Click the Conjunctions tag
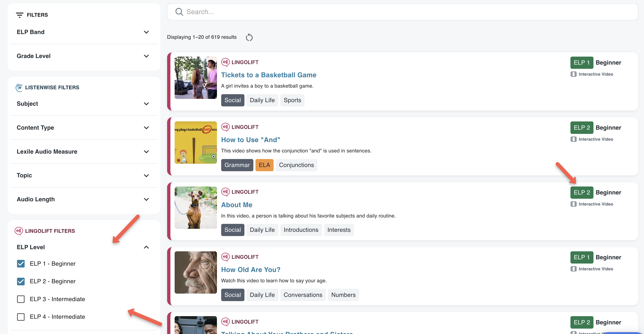This screenshot has width=644, height=334. (x=296, y=165)
